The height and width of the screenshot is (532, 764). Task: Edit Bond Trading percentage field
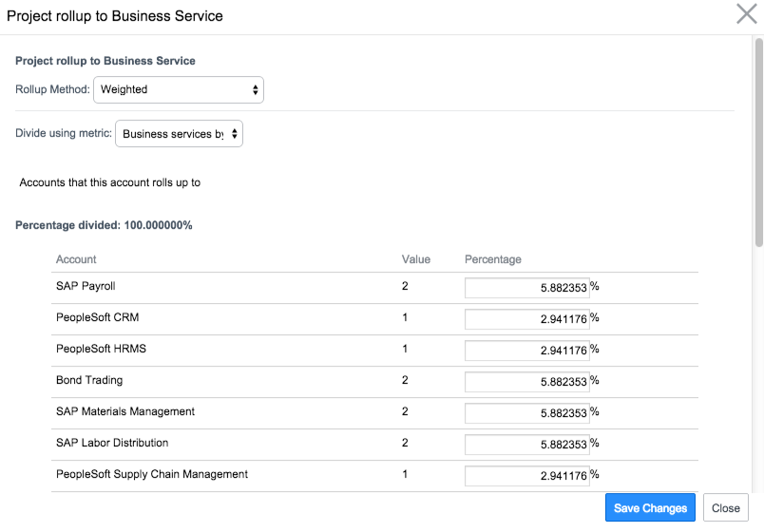tap(527, 382)
